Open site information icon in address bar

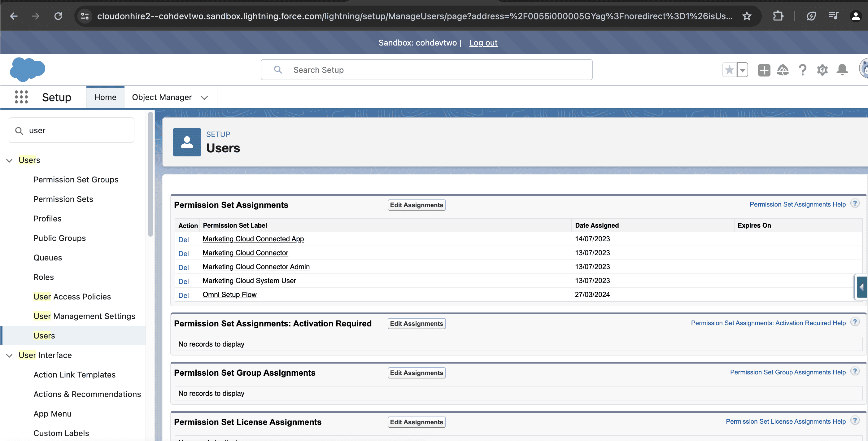pyautogui.click(x=85, y=16)
